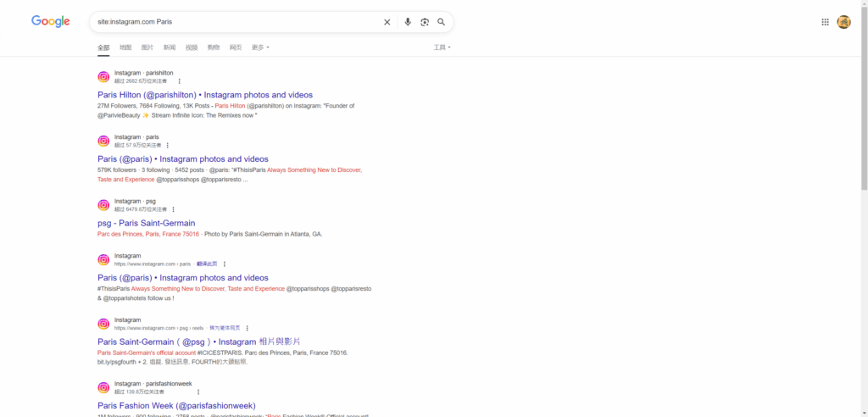Switch to the 图片 tab
This screenshot has width=868, height=417.
click(147, 47)
